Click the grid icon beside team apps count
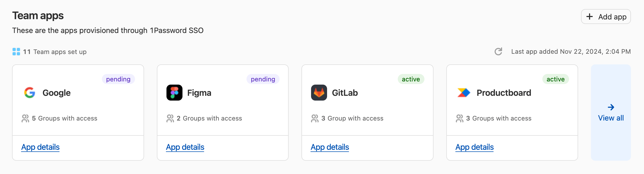 [x=17, y=51]
